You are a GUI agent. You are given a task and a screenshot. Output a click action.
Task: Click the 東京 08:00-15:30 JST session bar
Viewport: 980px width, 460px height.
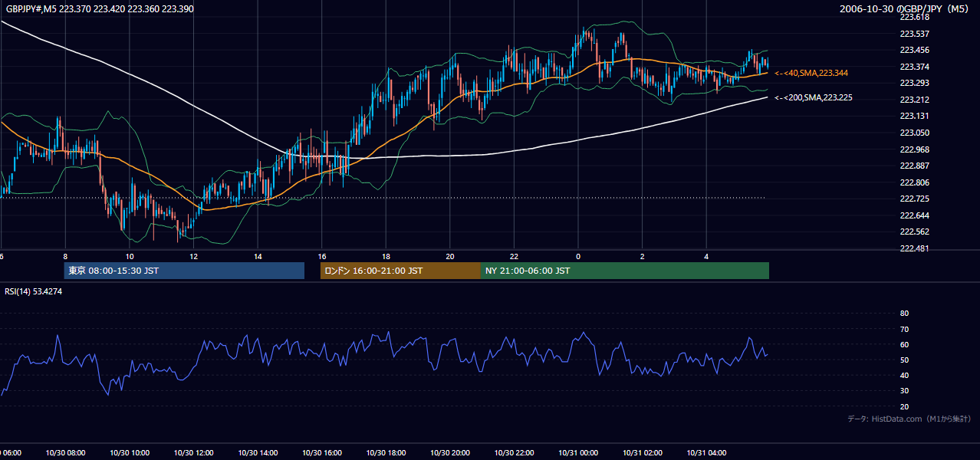point(184,271)
